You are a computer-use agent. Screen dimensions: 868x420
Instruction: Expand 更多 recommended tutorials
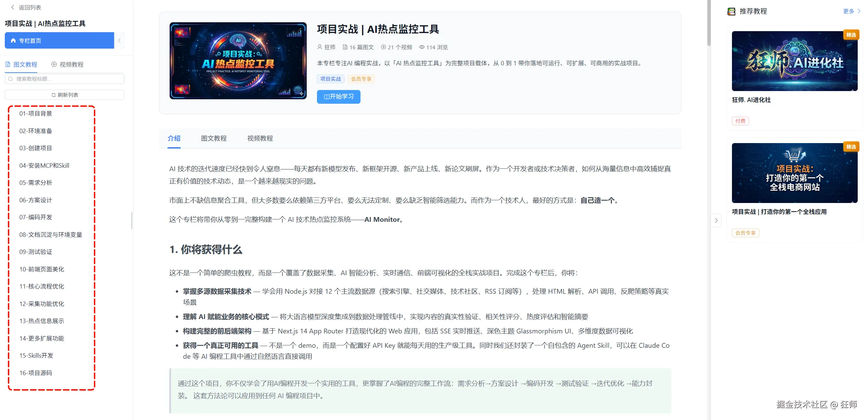click(851, 11)
